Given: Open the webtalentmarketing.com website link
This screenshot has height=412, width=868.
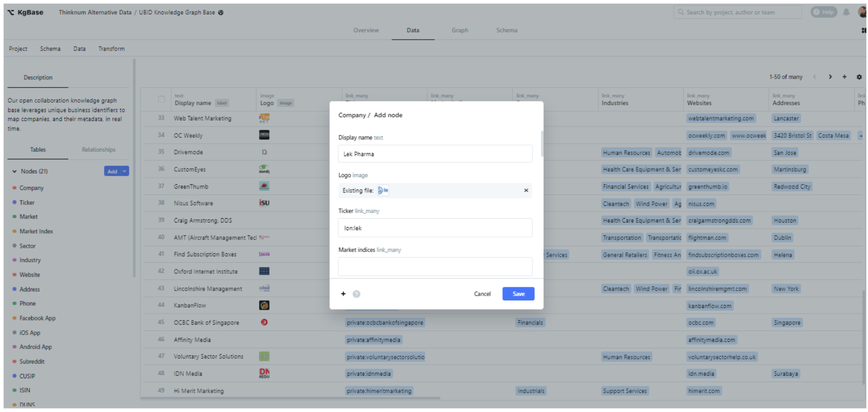Looking at the screenshot, I should pos(721,119).
